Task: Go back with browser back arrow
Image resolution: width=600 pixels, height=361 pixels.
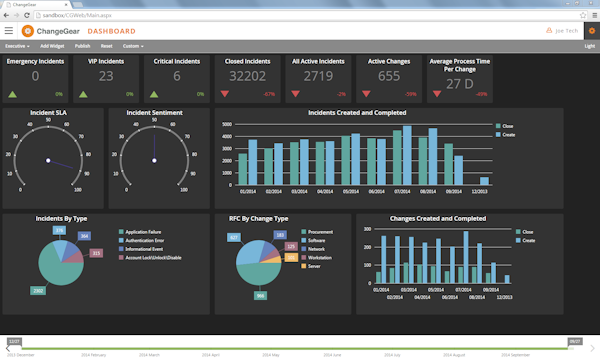Action: point(6,15)
